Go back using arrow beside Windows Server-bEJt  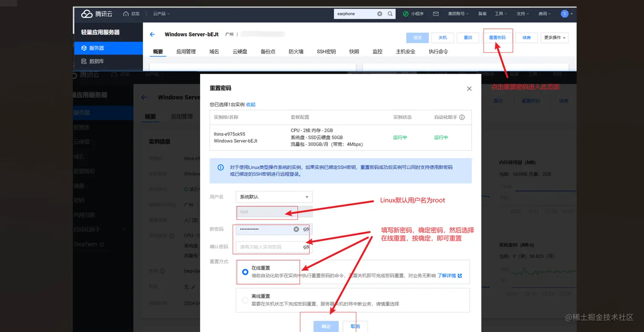[x=152, y=35]
